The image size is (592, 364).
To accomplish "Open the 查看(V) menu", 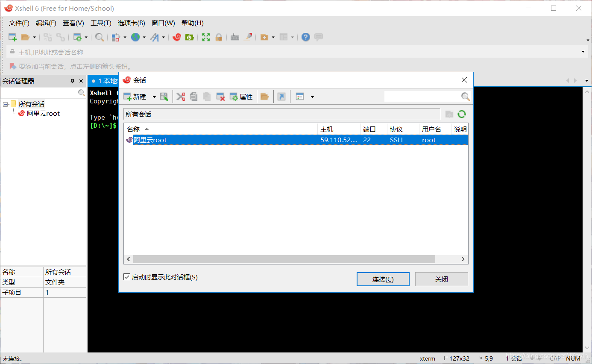I will point(73,23).
